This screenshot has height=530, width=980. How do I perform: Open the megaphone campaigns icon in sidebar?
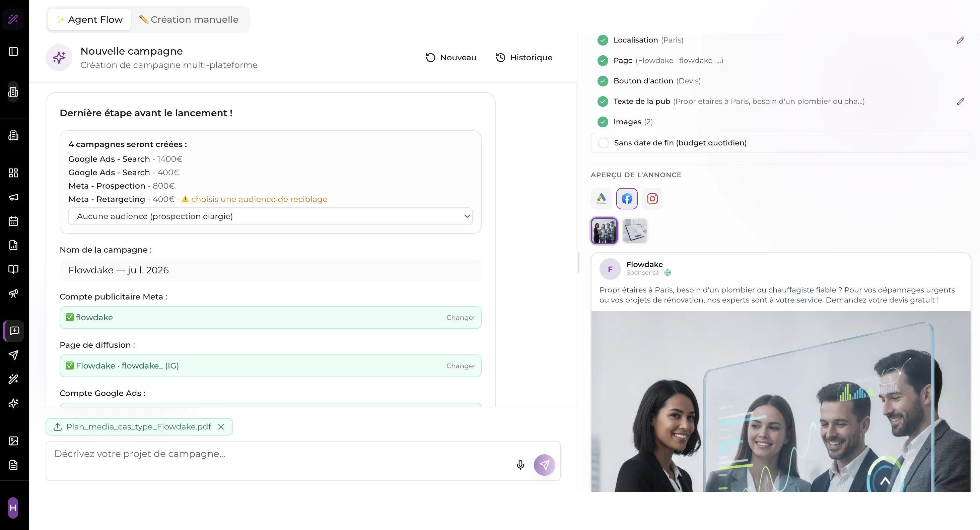coord(13,197)
